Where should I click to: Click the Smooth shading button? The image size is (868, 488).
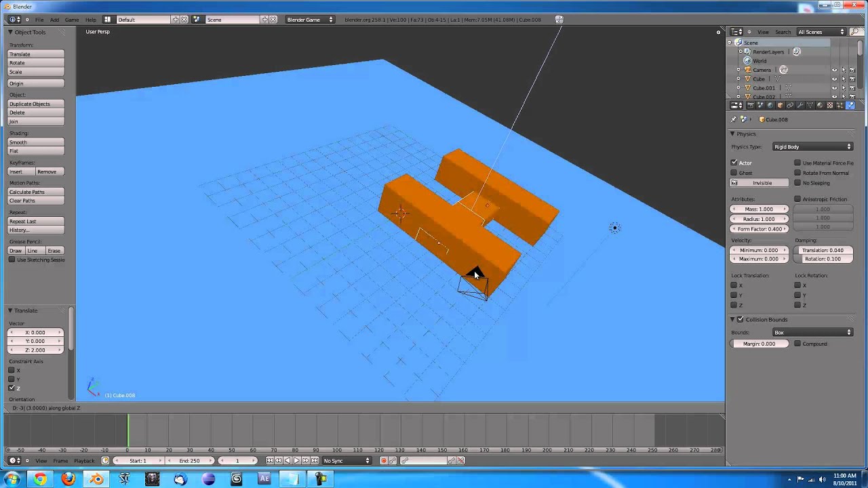36,142
